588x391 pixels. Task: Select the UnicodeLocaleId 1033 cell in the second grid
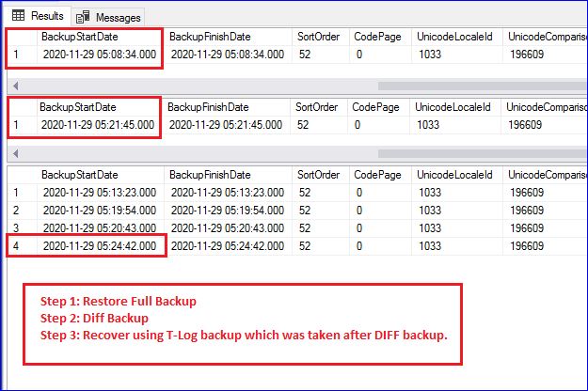428,124
